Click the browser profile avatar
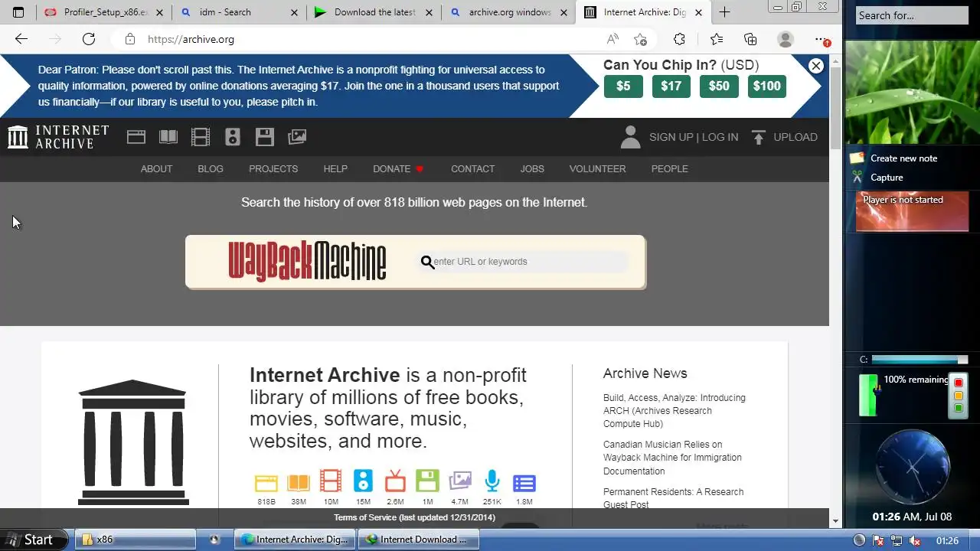This screenshot has width=980, height=551. click(786, 39)
